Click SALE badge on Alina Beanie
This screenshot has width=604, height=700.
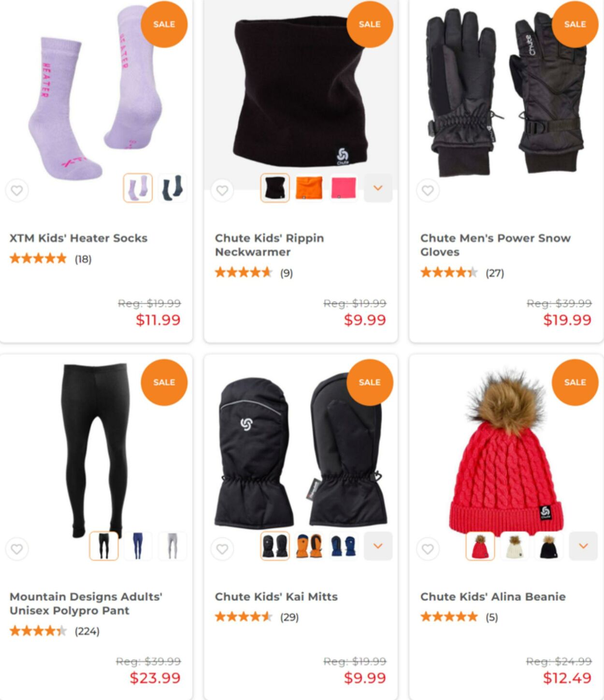click(x=575, y=382)
